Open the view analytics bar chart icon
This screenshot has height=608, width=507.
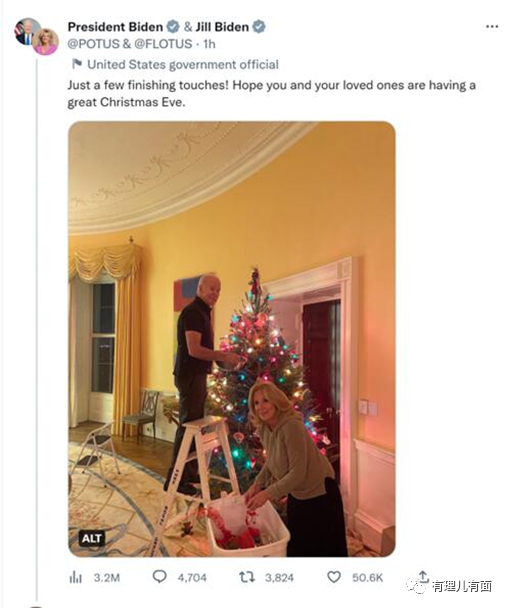pos(76,577)
